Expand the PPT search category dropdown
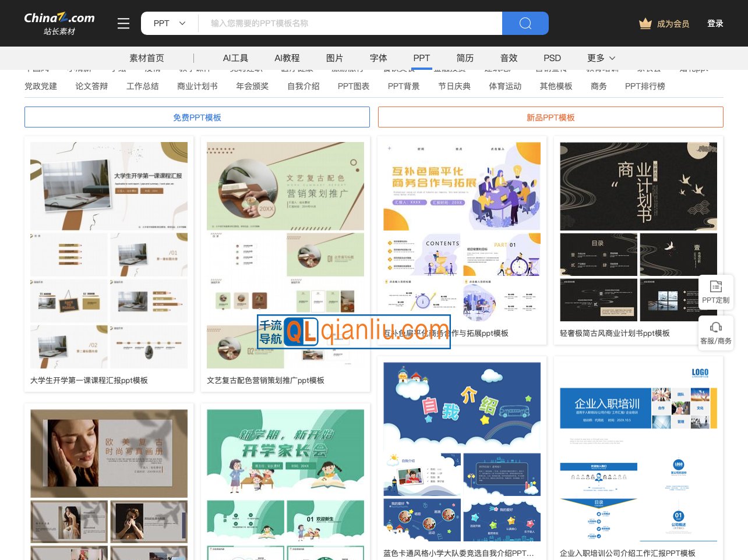The height and width of the screenshot is (560, 748). click(x=169, y=23)
